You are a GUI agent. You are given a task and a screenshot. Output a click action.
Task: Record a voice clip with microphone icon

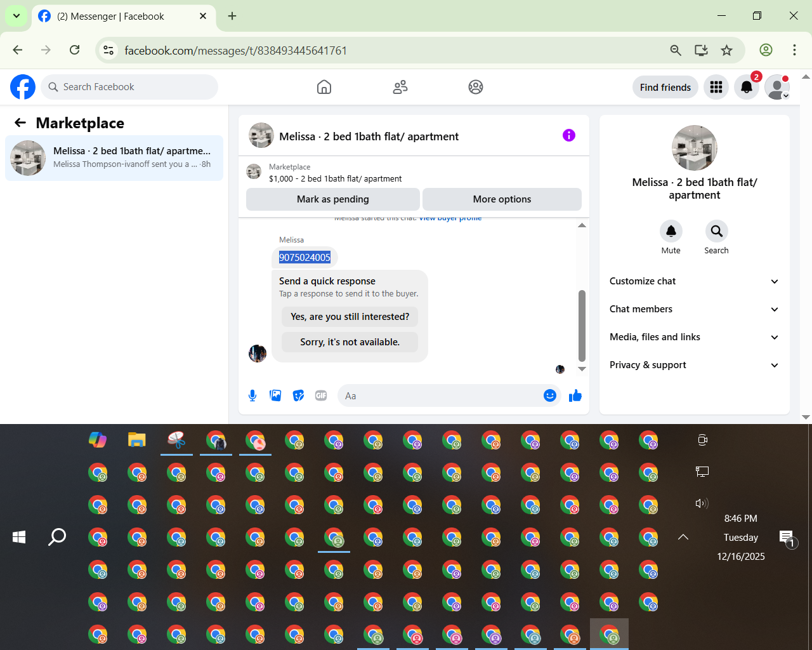click(x=252, y=395)
